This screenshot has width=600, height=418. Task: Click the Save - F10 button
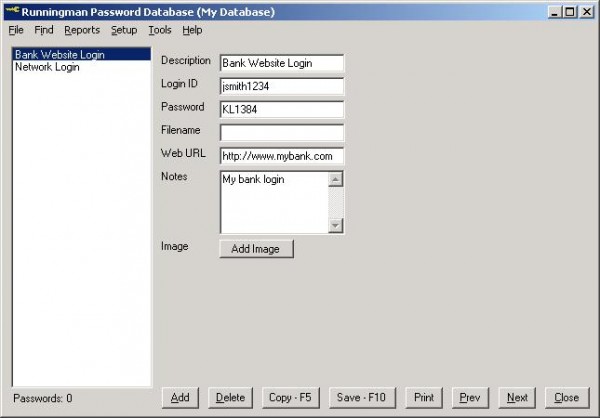pos(362,398)
